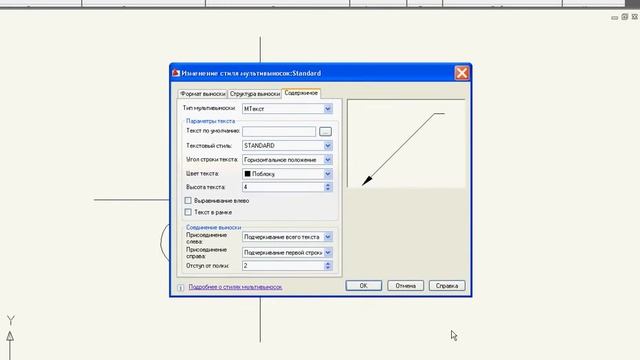Click the black text color swatch
The image size is (640, 360).
click(x=247, y=173)
